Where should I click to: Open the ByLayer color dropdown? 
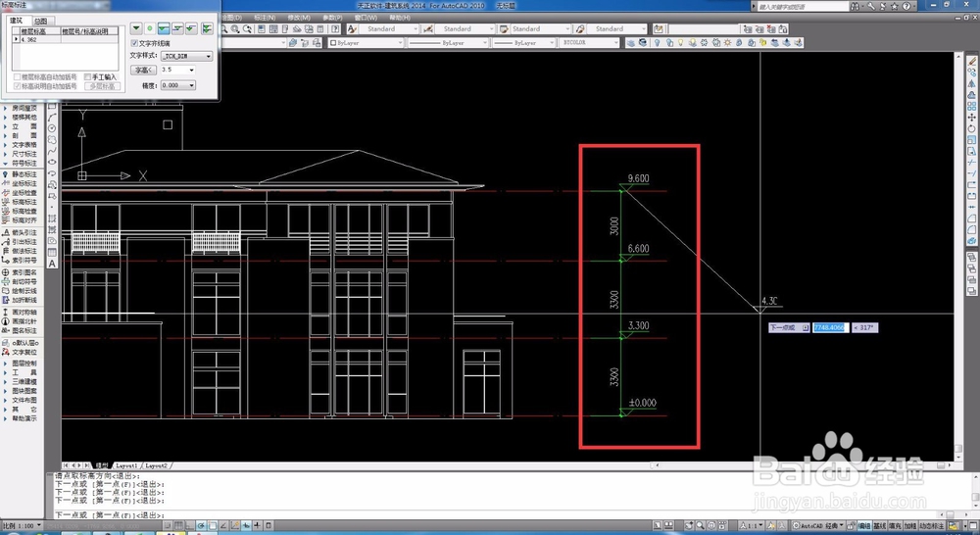point(367,42)
